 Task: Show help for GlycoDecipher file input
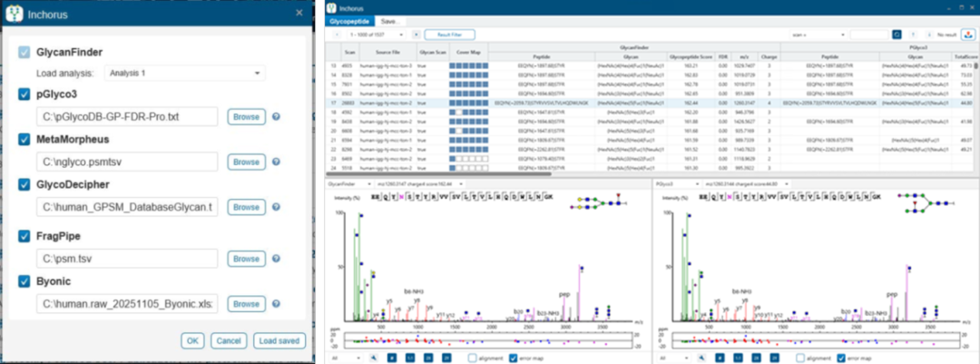(276, 207)
